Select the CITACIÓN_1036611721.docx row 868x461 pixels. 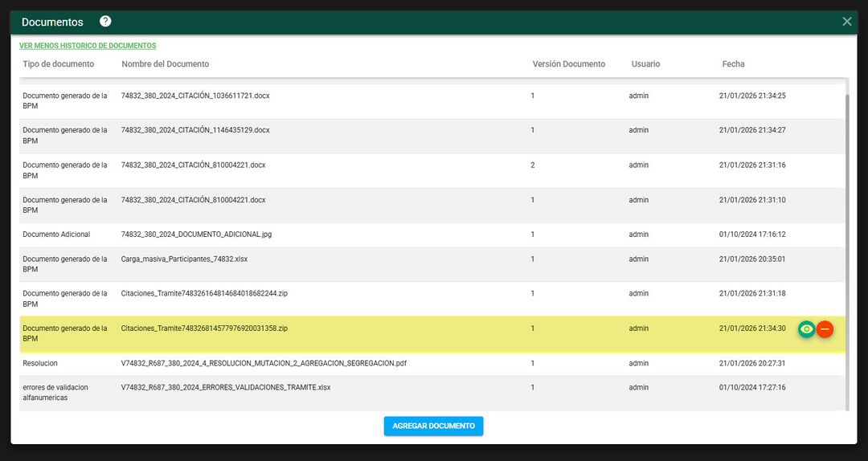(195, 96)
